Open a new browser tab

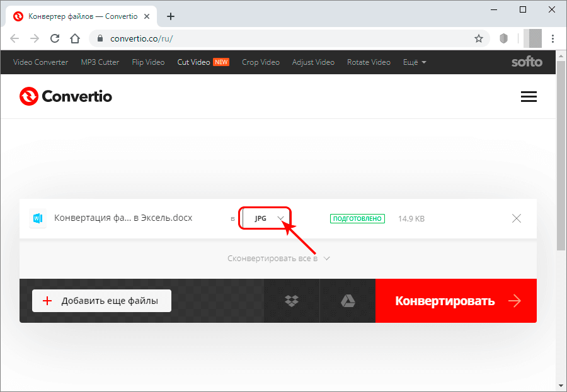[x=171, y=16]
